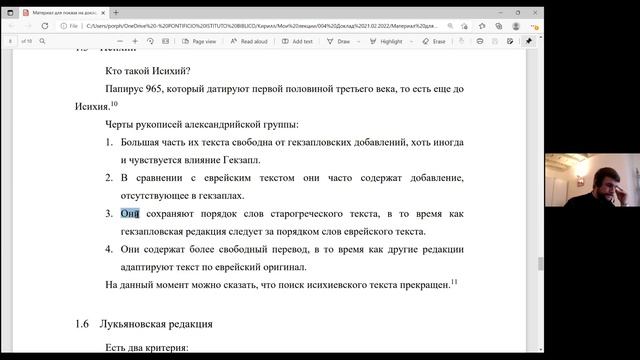Click the PDF page number field

11,41
